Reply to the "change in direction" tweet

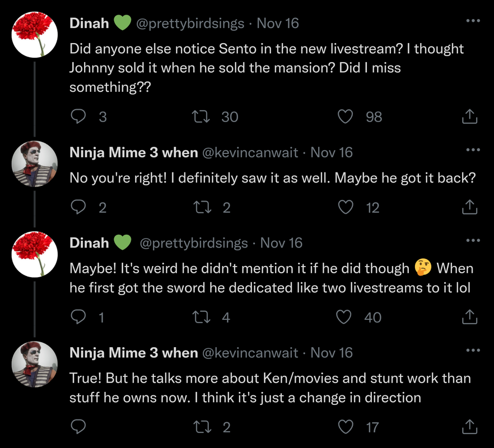pyautogui.click(x=79, y=427)
